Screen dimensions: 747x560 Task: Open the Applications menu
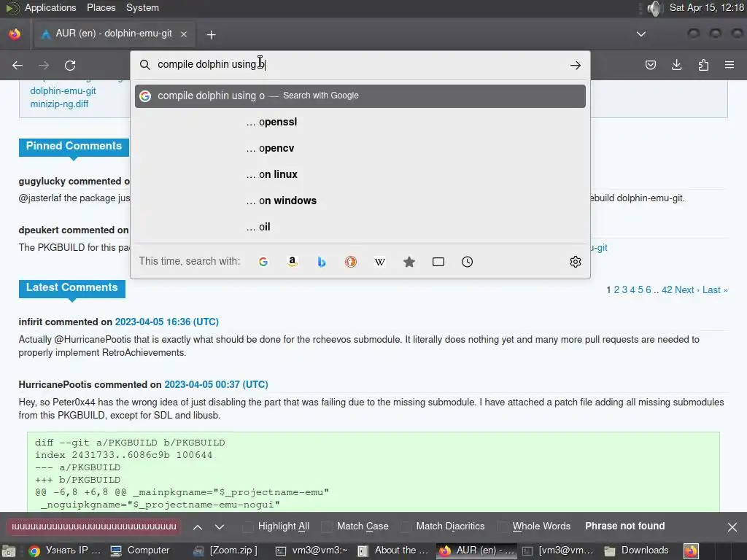[x=50, y=7]
